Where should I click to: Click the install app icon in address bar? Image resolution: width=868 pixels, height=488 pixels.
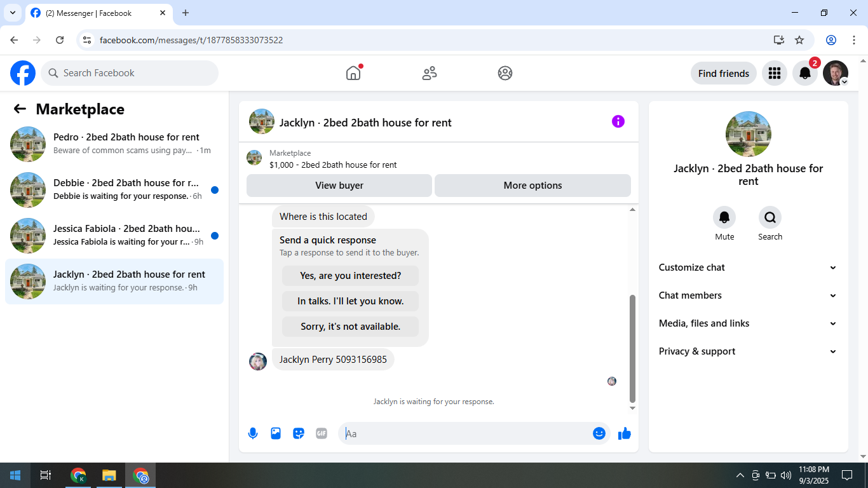(x=779, y=40)
